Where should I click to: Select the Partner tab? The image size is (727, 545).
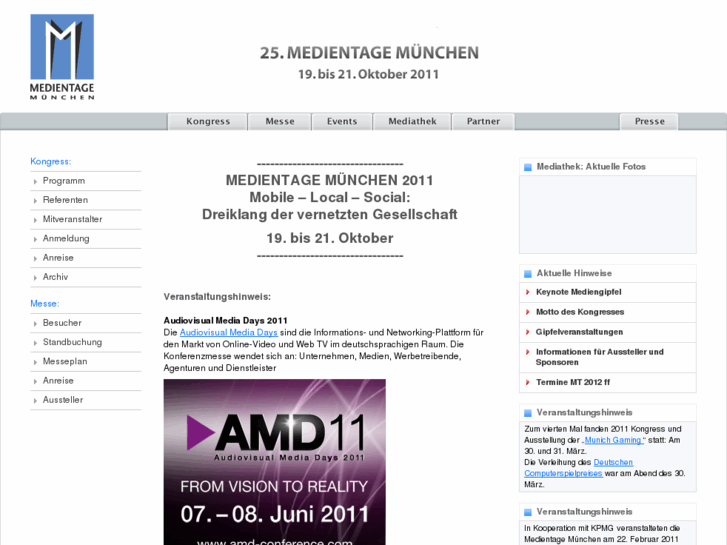[483, 122]
